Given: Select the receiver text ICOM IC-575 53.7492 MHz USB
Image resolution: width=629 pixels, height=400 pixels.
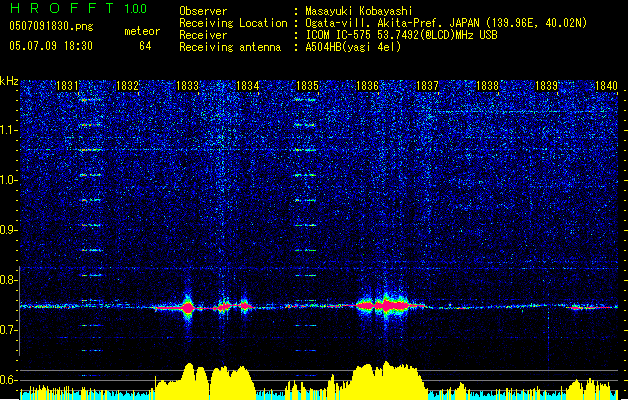Looking at the screenshot, I should click(x=401, y=35).
